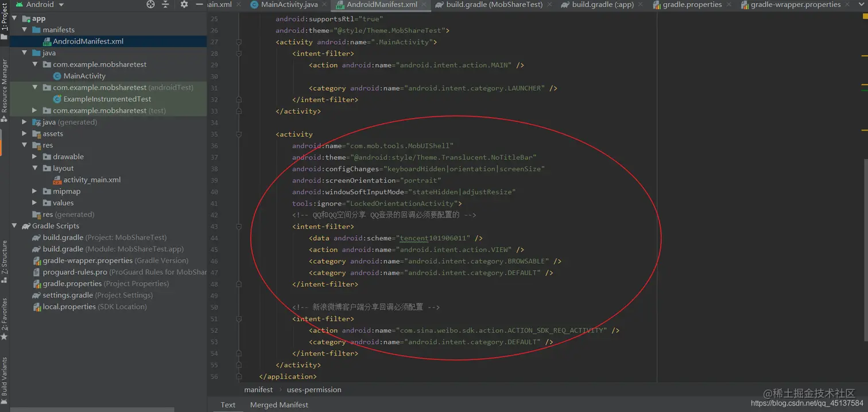The image size is (868, 412).
Task: Open the Z: Structure tool window
Action: coord(5,262)
